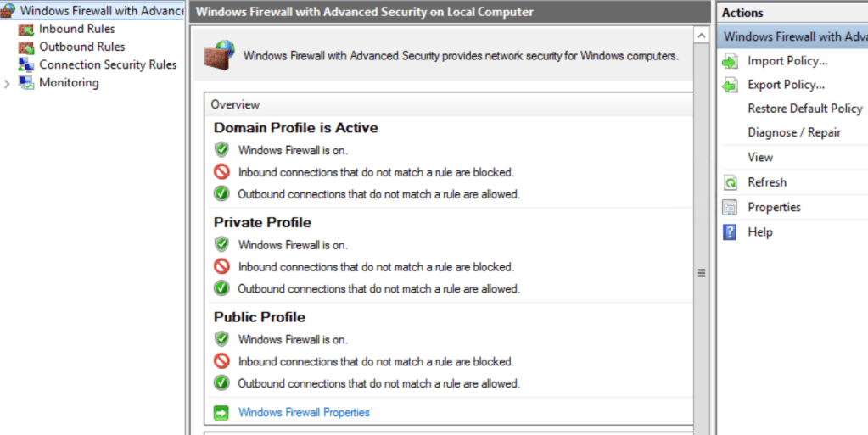Select Restore Default Policy action

point(804,109)
